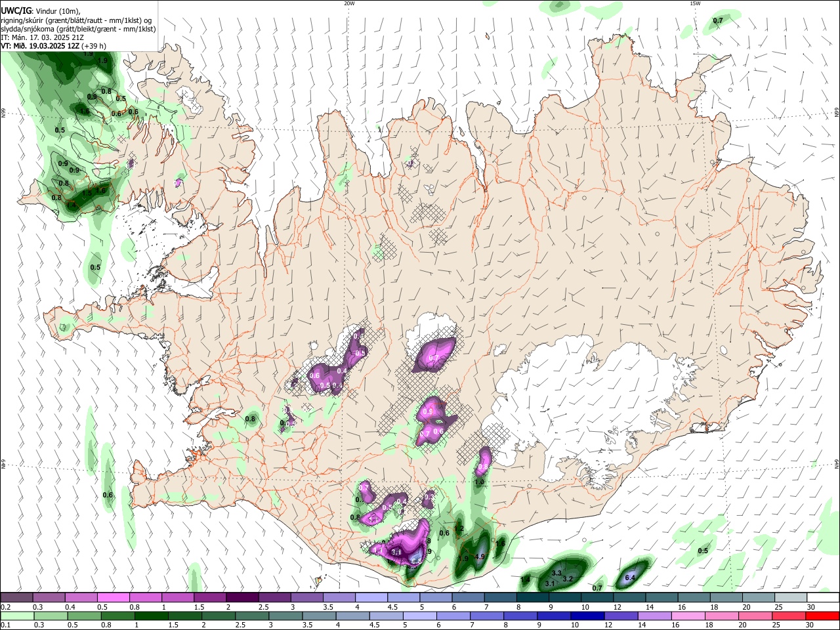Click the light lavender 4–4.5 swatch in upper legend row
Screen dimensions: 840x630
click(371, 597)
